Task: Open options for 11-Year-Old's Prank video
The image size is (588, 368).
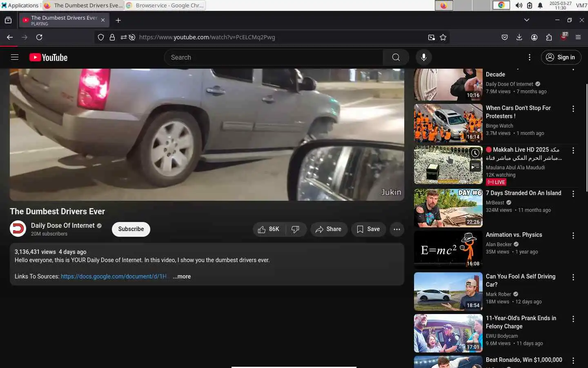Action: 573,319
